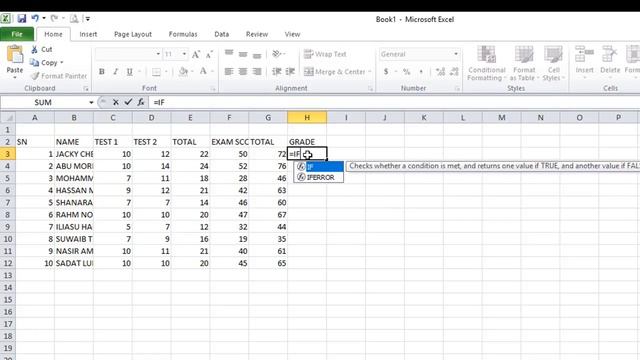
Task: Open Undo history dropdown arrow
Action: (44, 18)
